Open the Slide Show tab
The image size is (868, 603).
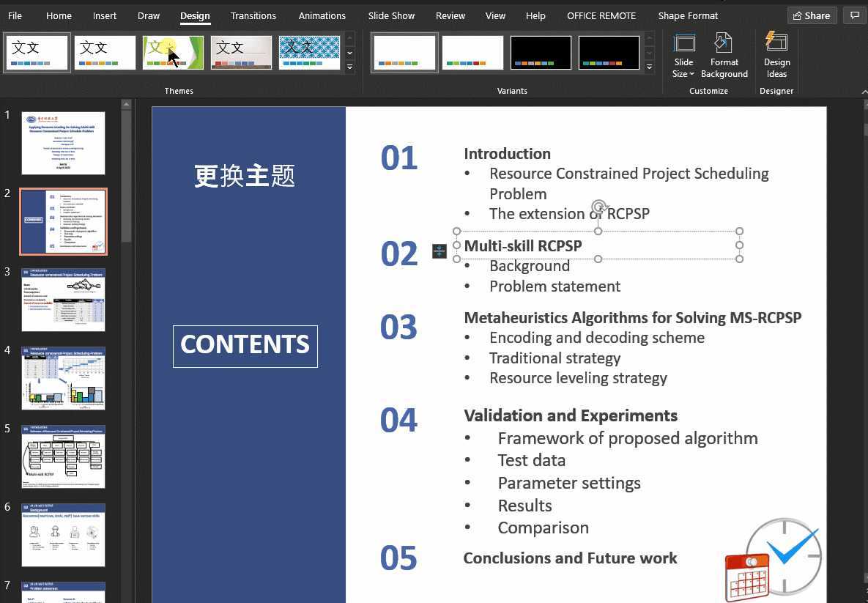pos(391,15)
